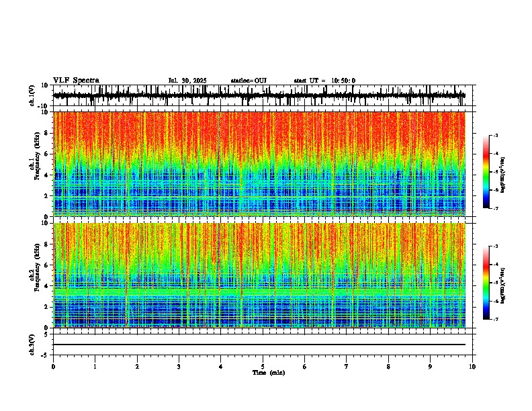Click the "-3" tick on ch.1 color bar
This screenshot has width=532, height=411.
pos(495,135)
